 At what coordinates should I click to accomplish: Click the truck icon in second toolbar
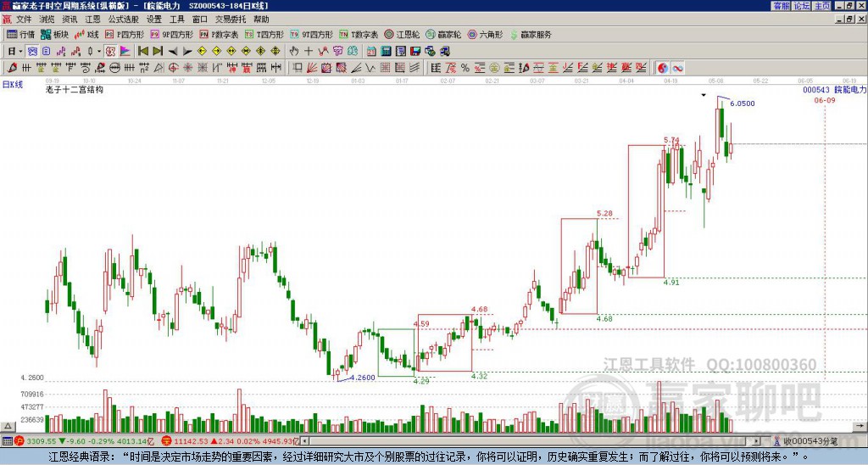click(444, 52)
